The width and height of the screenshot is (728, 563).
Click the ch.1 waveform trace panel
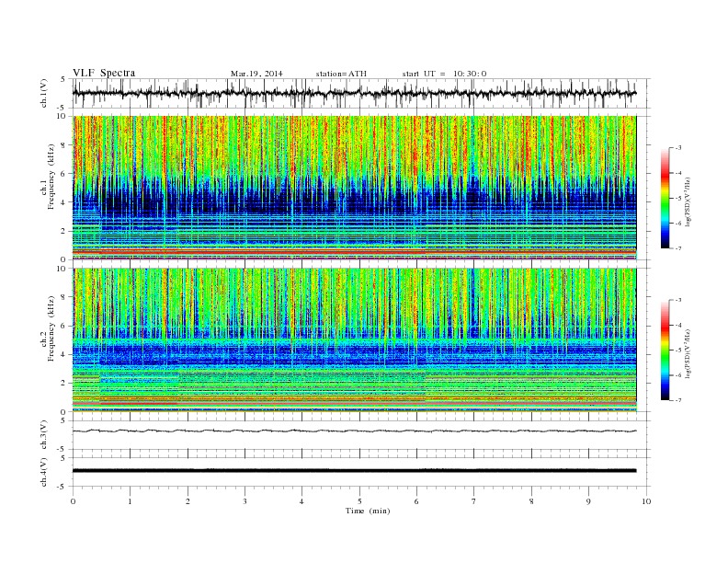click(x=361, y=93)
